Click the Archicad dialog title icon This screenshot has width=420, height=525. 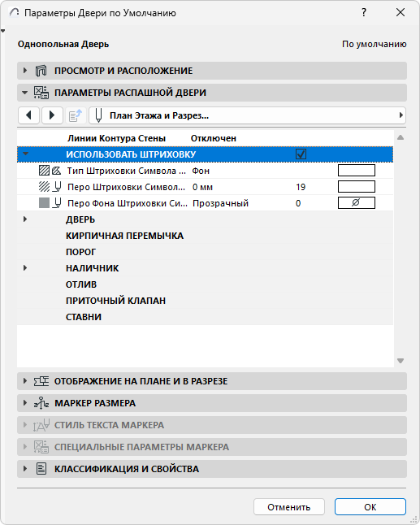[x=14, y=13]
